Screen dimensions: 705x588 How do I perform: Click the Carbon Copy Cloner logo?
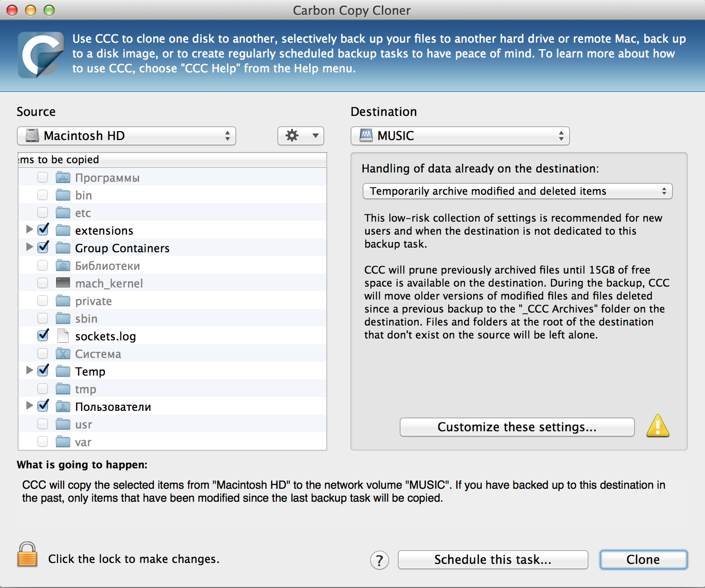41,54
